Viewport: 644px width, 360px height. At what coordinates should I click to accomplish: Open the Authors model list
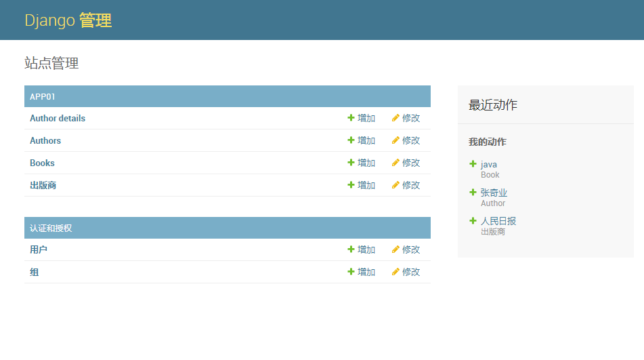[45, 140]
